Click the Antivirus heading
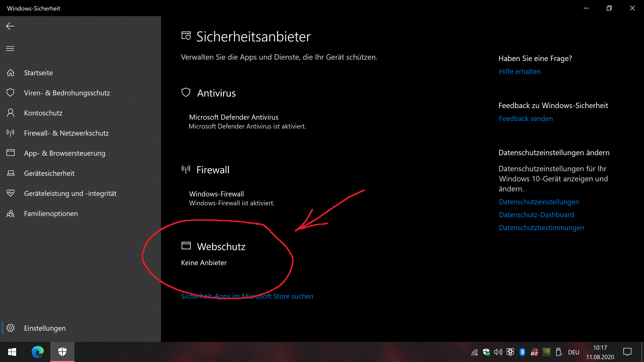This screenshot has height=362, width=644. click(216, 93)
